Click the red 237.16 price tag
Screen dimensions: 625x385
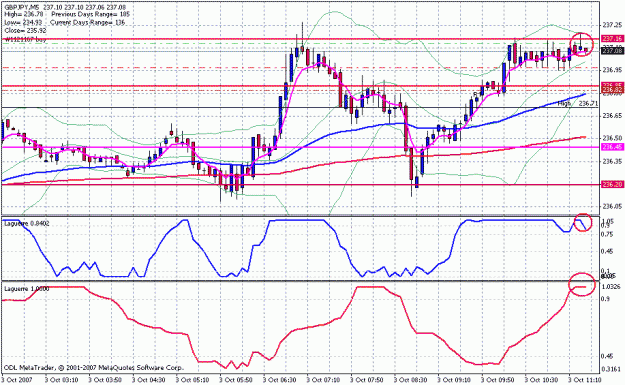[x=612, y=39]
